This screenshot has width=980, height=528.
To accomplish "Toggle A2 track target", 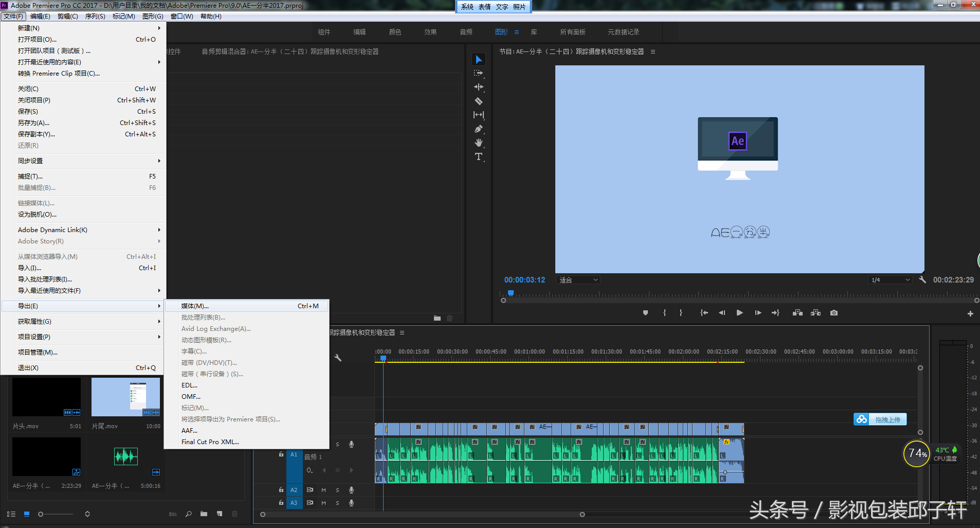I will [x=294, y=490].
